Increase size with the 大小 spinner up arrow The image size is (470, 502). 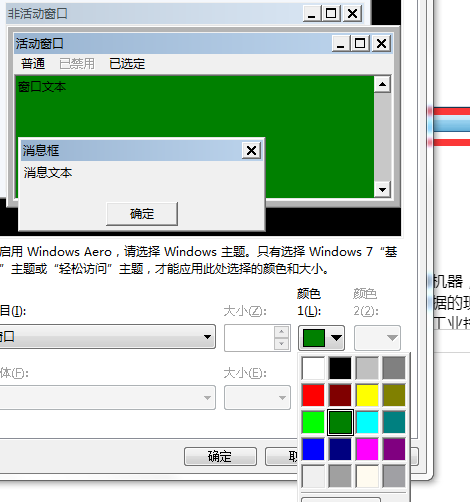[x=282, y=331]
